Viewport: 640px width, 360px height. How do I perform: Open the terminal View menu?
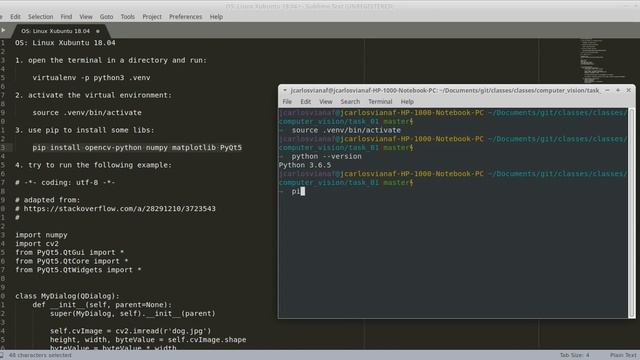(326, 102)
